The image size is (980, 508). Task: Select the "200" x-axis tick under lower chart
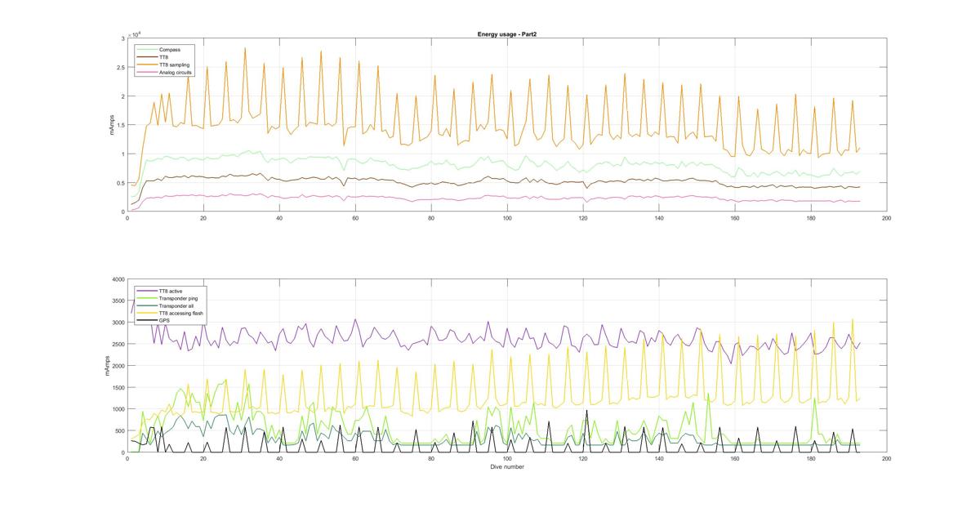point(886,459)
